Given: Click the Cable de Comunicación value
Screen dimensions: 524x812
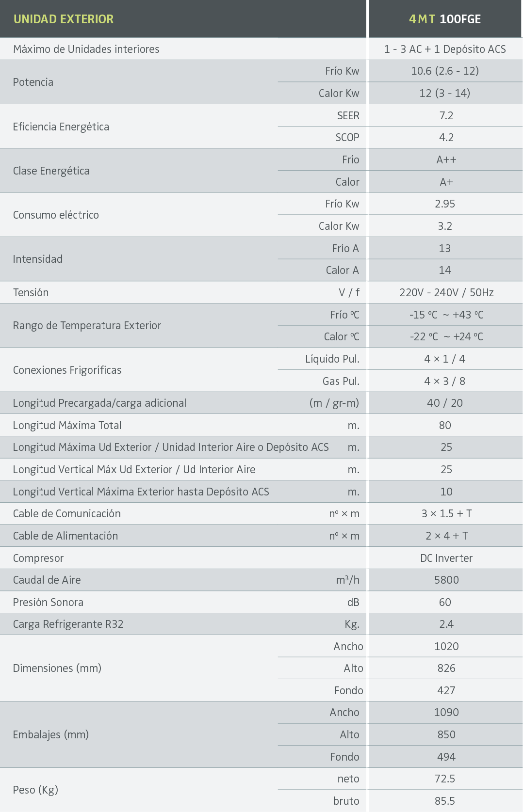Looking at the screenshot, I should click(x=446, y=513).
